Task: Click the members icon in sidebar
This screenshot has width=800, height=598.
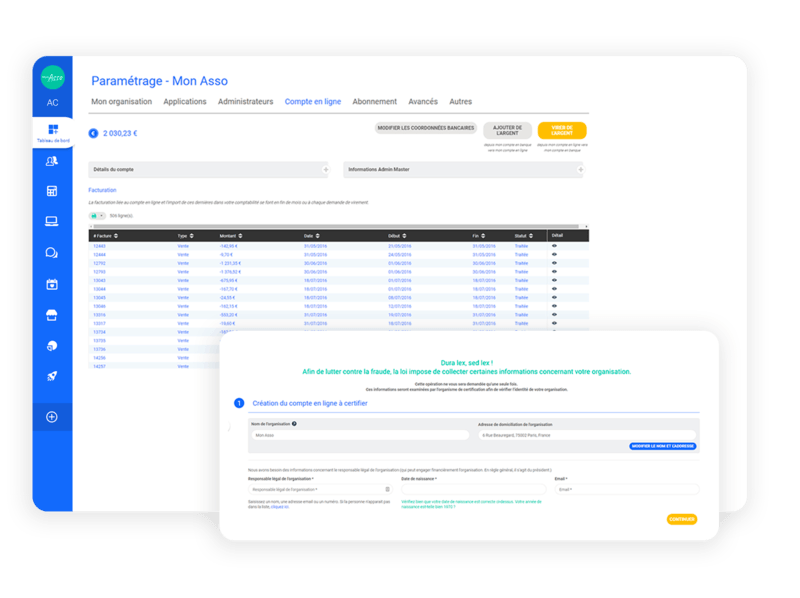Action: [x=52, y=160]
